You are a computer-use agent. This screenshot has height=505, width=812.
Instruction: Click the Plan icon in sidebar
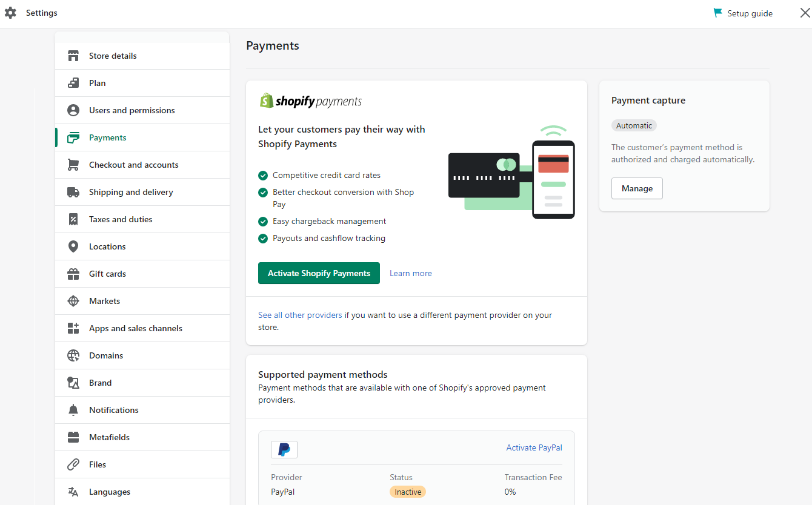73,83
